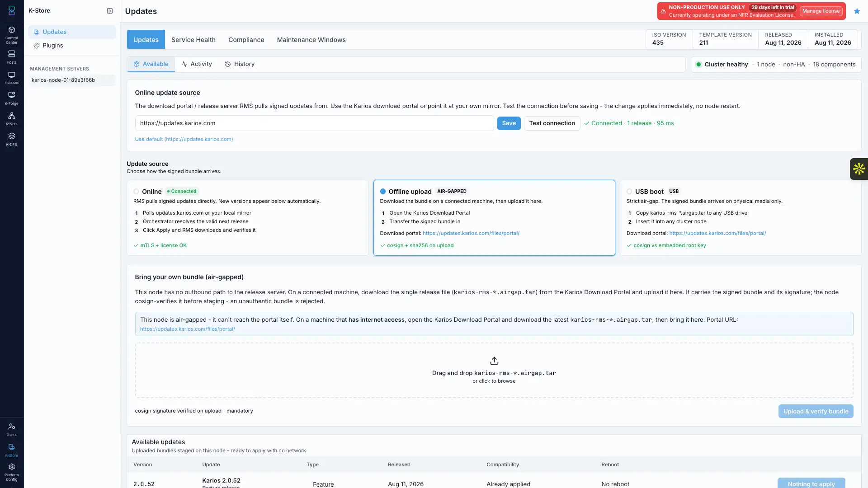Open the Compliance tab
Viewport: 868px width, 488px height.
click(x=246, y=40)
